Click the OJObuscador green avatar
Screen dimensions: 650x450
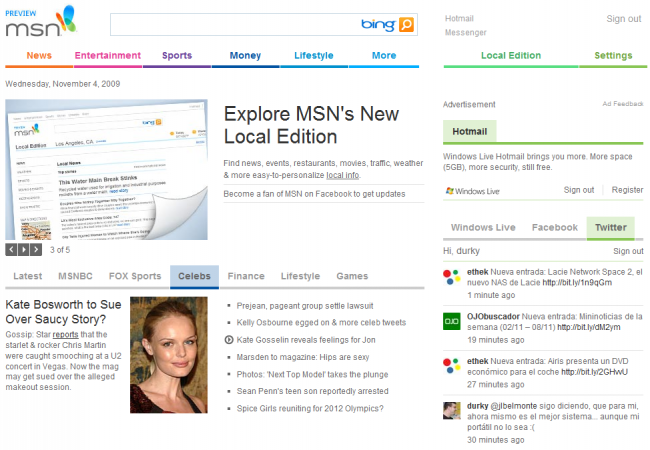(x=451, y=321)
